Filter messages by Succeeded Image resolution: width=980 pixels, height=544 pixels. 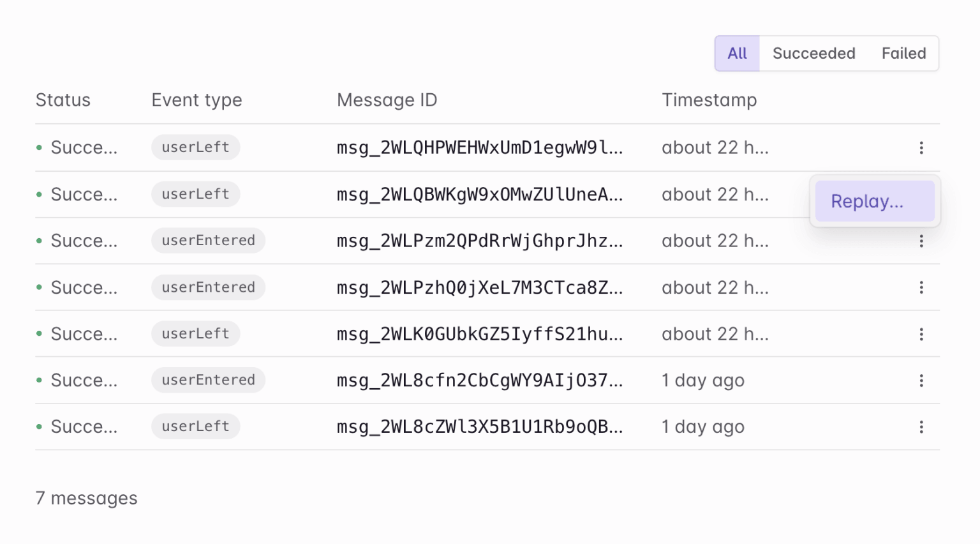(813, 54)
